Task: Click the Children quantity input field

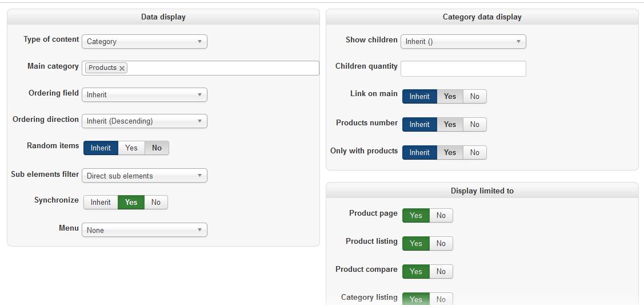Action: (463, 69)
